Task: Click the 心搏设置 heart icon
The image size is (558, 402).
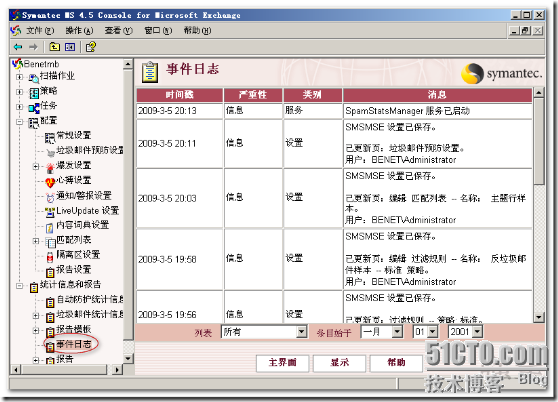Action: [50, 183]
